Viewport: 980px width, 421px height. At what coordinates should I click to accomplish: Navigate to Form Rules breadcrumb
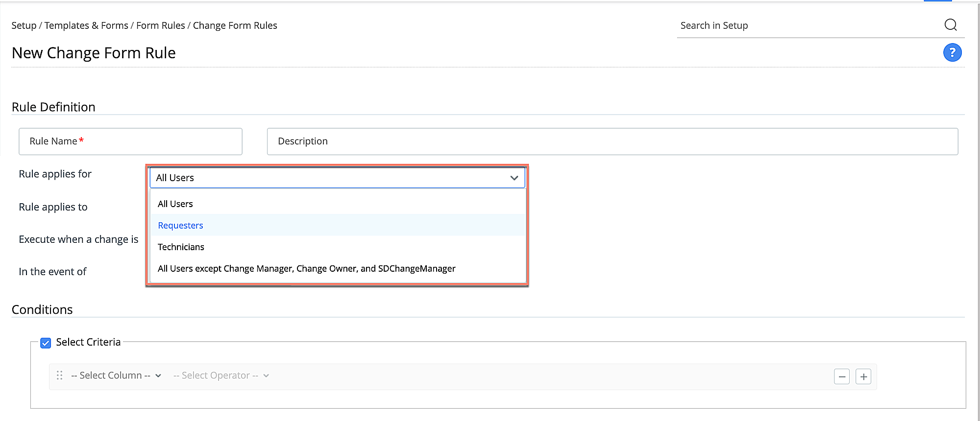coord(160,25)
